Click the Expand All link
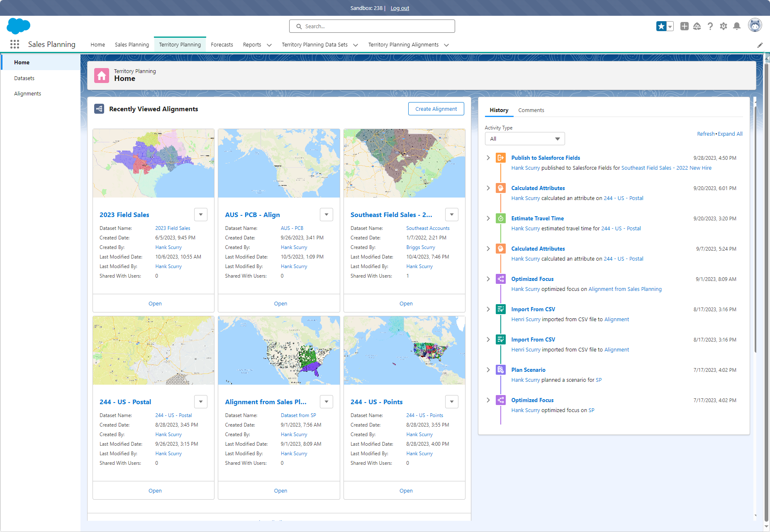 pos(730,134)
